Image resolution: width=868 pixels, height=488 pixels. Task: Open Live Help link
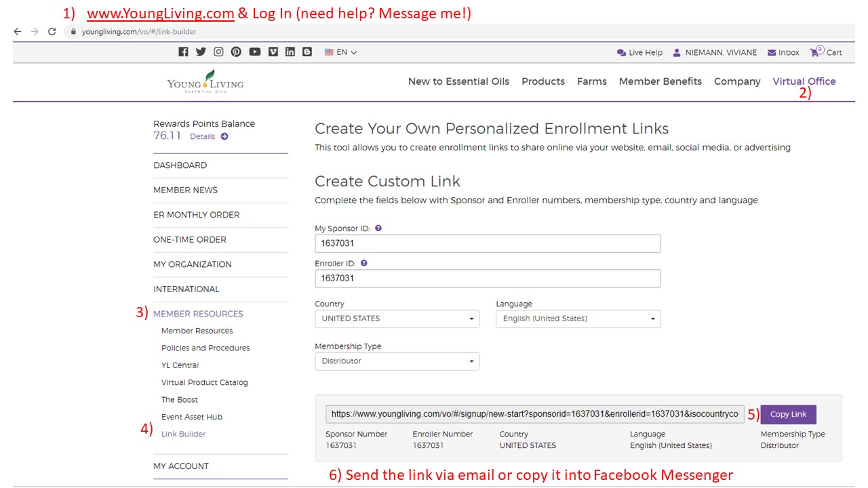646,53
